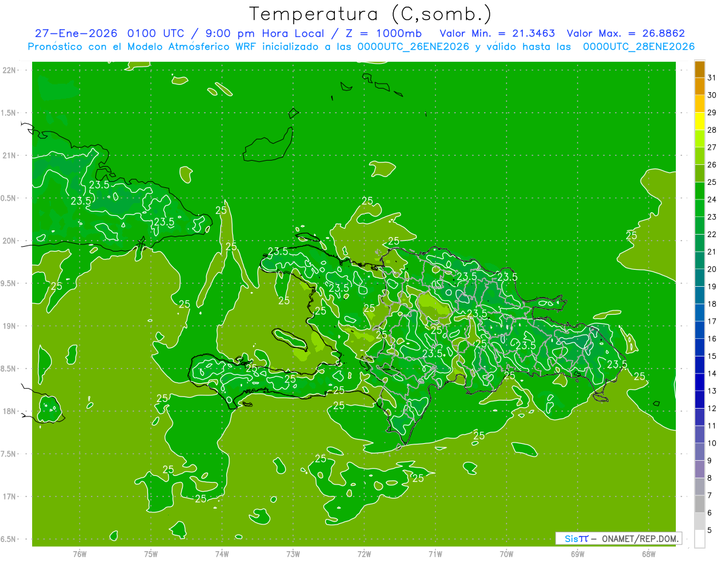Click the legend value 21
This screenshot has width=728, height=562.
[712, 252]
